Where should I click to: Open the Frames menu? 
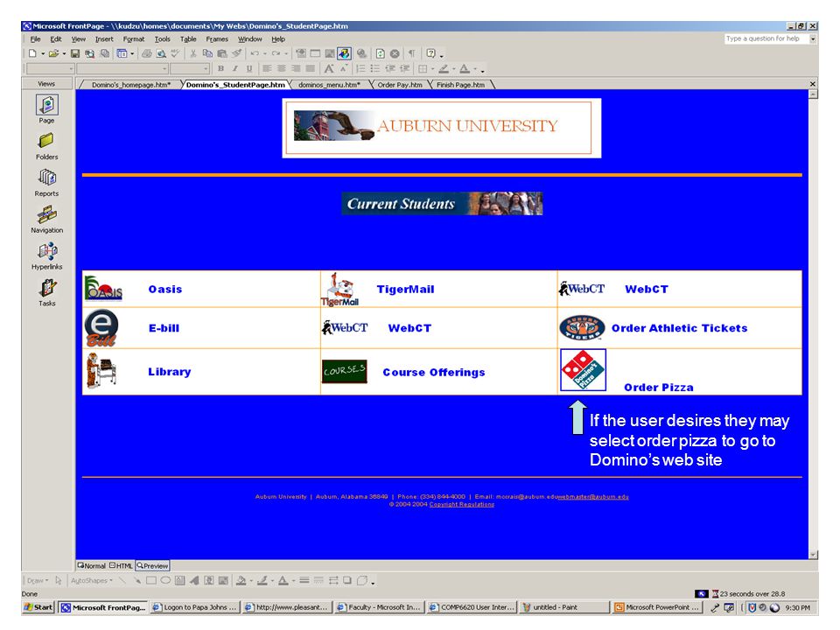tap(217, 39)
